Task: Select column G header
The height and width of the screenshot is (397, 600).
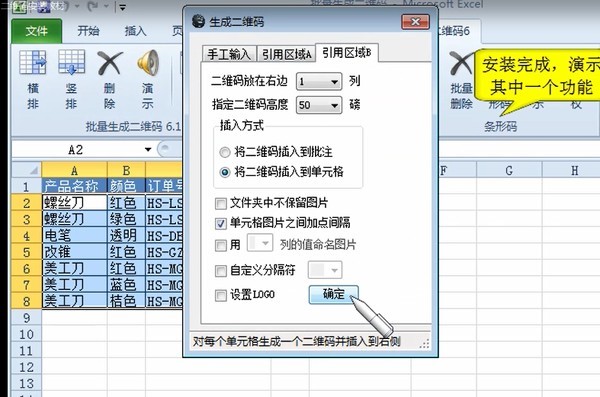Action: pyautogui.click(x=509, y=170)
